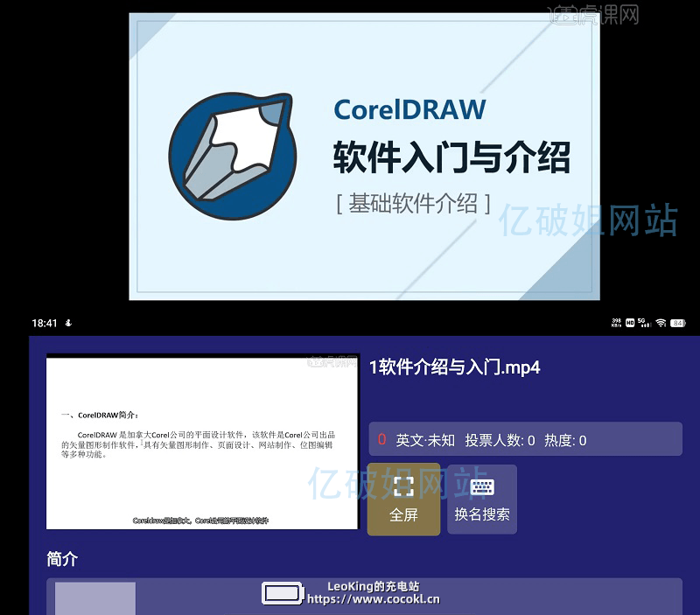
Task: Click the slide subtitle [ 基础软件介绍 ]
Action: pos(413,204)
